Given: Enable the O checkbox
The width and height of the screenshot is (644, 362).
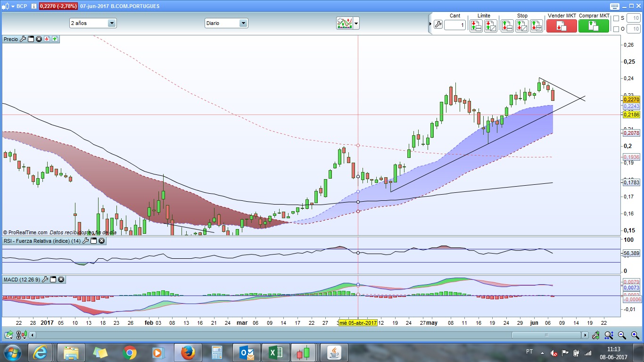Looking at the screenshot, I should pyautogui.click(x=616, y=29).
